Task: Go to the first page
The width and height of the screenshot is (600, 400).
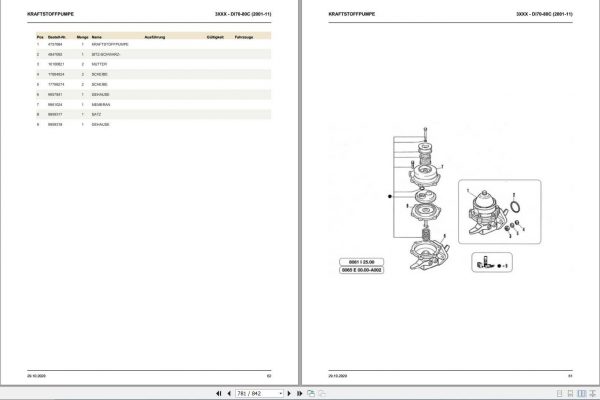Action: [218, 393]
